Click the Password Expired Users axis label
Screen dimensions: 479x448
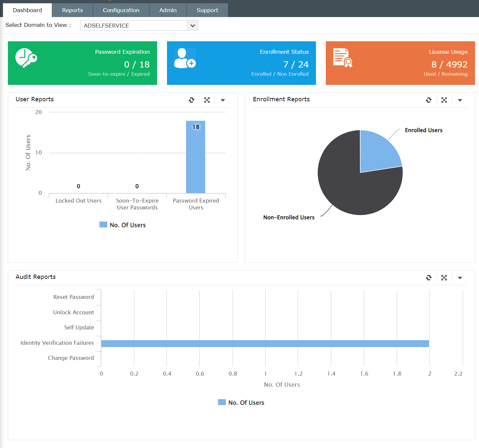tap(196, 204)
